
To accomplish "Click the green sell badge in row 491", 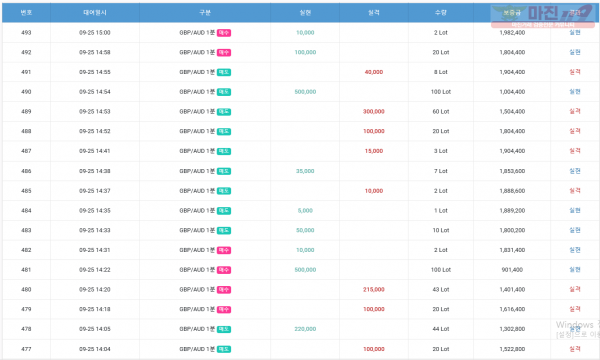I will click(x=224, y=72).
